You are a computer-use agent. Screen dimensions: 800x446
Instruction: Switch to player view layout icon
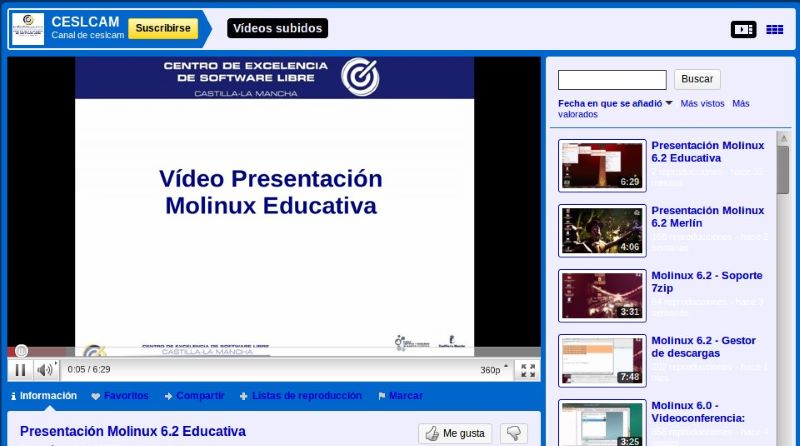coord(743,30)
